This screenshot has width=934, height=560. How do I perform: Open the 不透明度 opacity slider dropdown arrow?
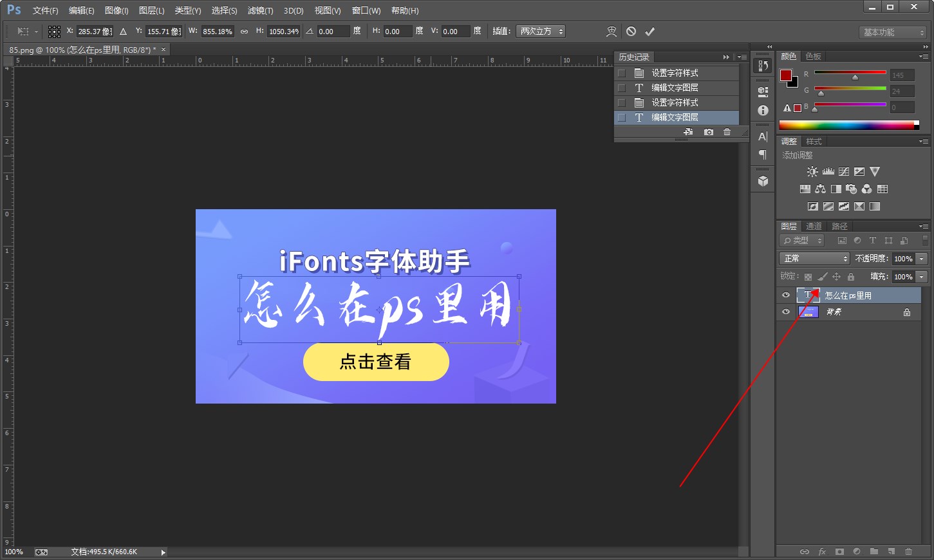tap(922, 259)
